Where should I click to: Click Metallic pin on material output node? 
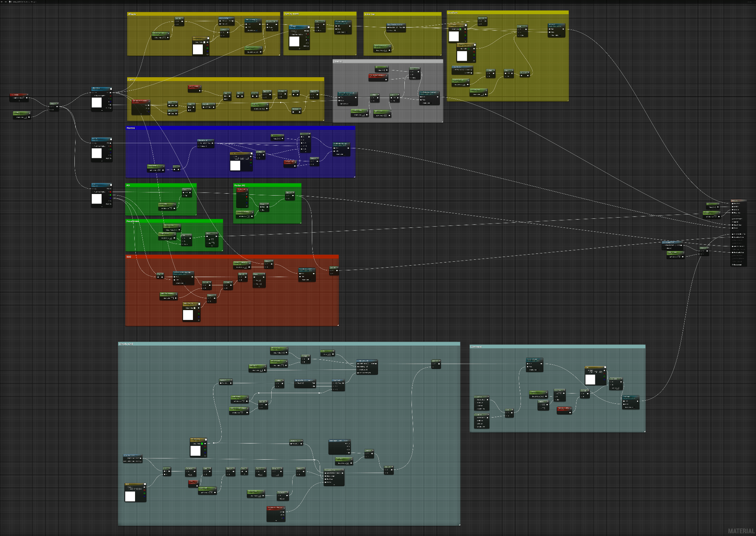point(732,207)
